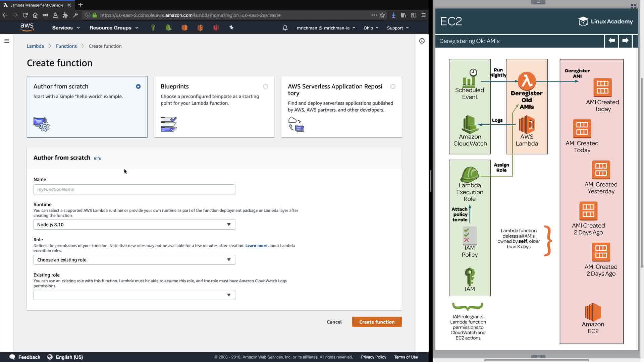Reload the page in browser toolbar
644x362 pixels.
pos(25,15)
